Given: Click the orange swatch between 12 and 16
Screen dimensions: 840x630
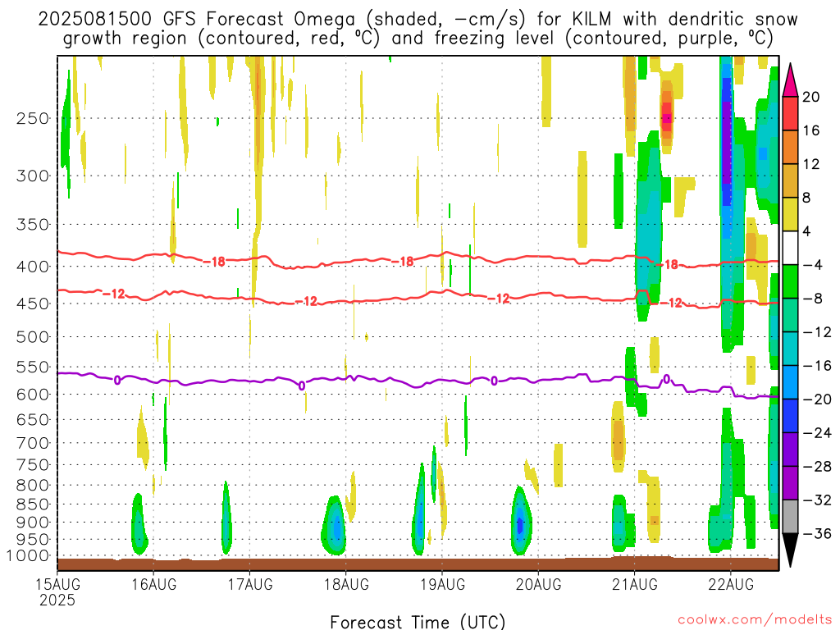Looking at the screenshot, I should (x=790, y=148).
